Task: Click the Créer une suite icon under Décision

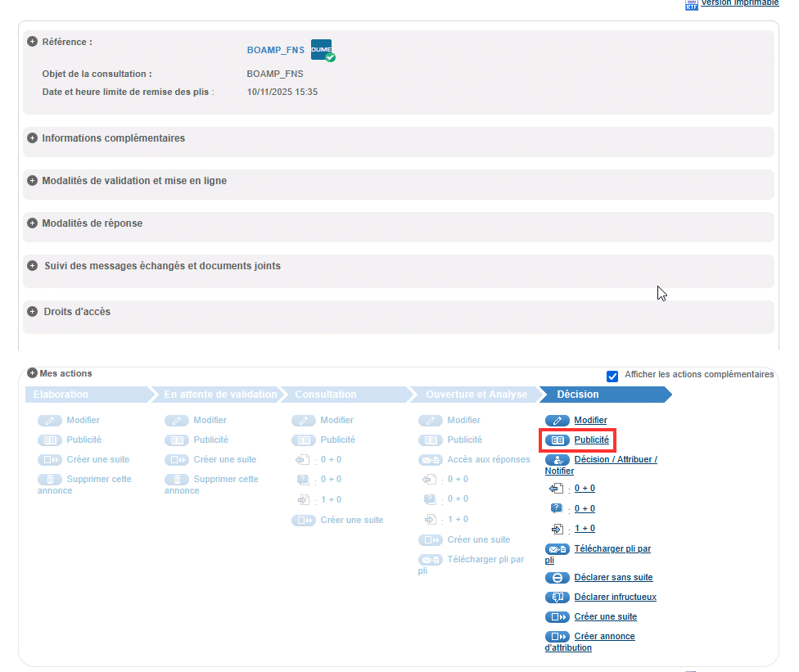Action: pyautogui.click(x=557, y=616)
